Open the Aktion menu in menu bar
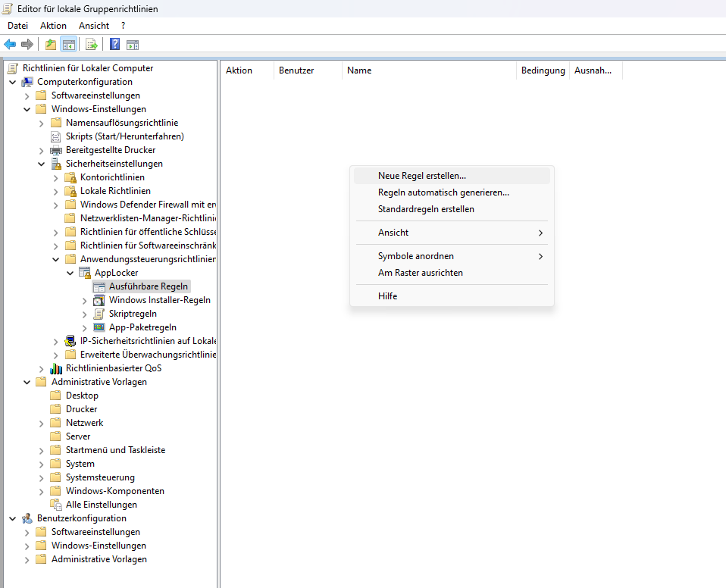Viewport: 726px width, 588px height. pos(53,26)
